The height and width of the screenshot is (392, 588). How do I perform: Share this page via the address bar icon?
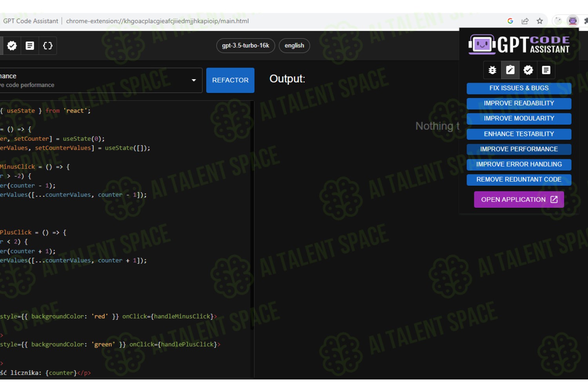point(525,21)
